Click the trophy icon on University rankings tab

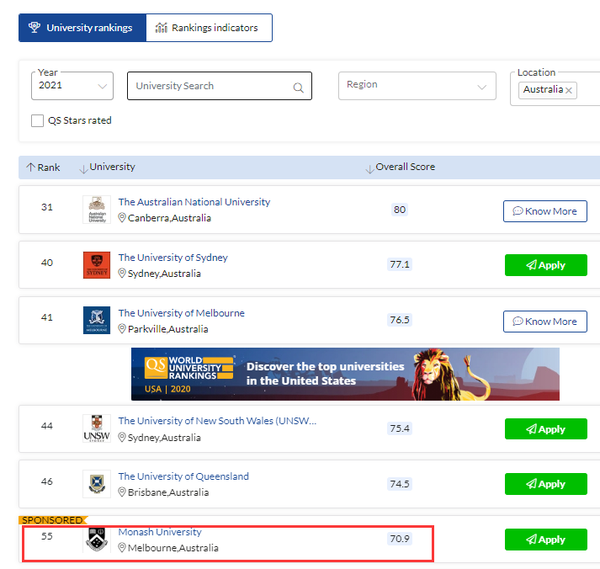[x=34, y=28]
